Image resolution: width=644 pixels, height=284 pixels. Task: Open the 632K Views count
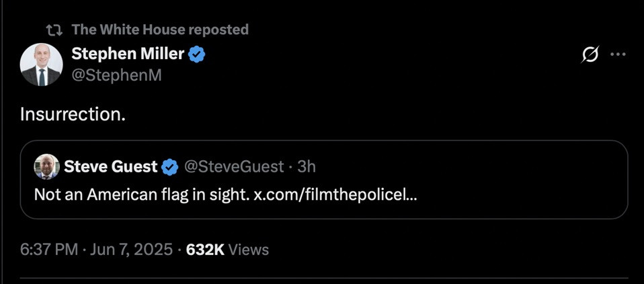(227, 250)
